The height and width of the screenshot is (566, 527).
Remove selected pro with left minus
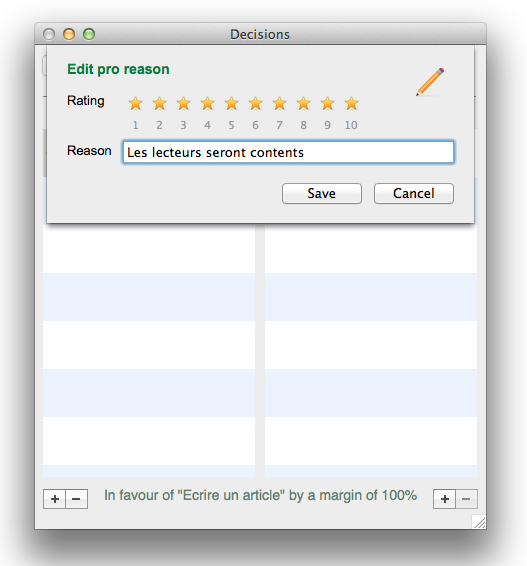(77, 499)
